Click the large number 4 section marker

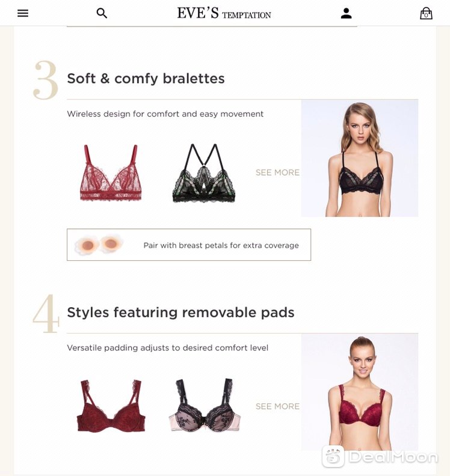pyautogui.click(x=46, y=314)
